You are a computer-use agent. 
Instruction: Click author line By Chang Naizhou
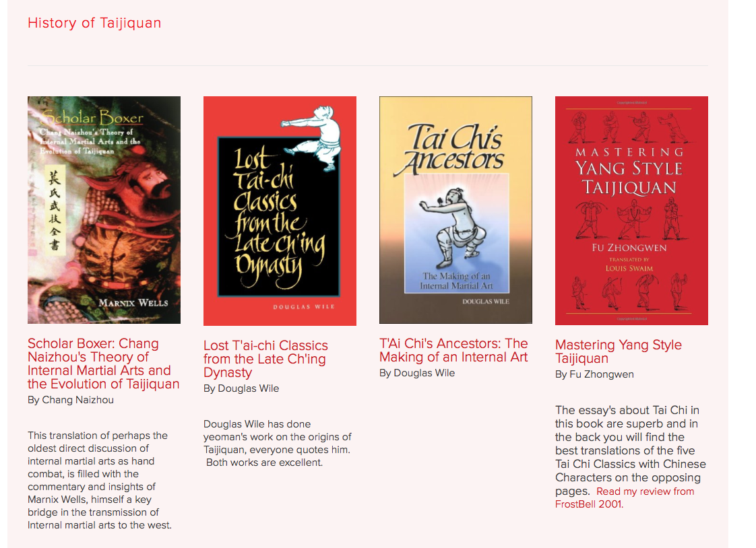pyautogui.click(x=71, y=400)
